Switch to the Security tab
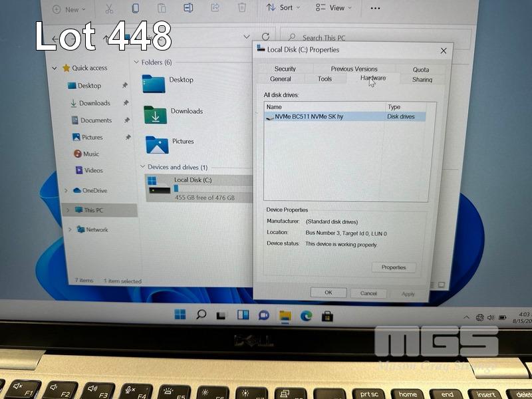 (x=285, y=68)
